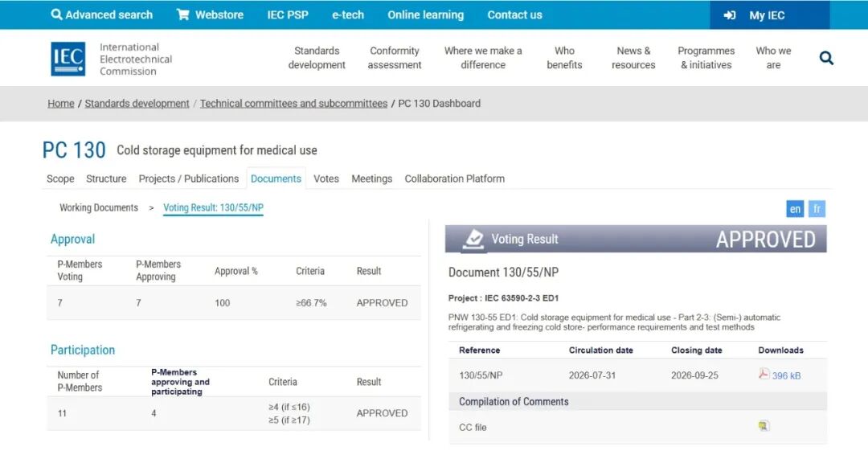Open the Contact us link

[x=515, y=15]
